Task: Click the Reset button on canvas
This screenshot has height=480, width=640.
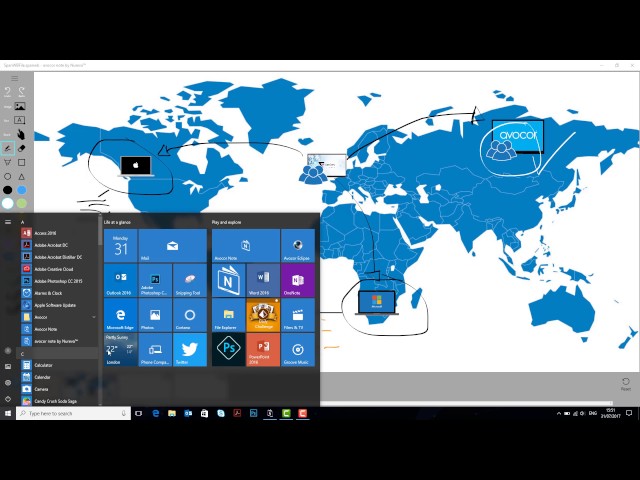Action: (625, 384)
